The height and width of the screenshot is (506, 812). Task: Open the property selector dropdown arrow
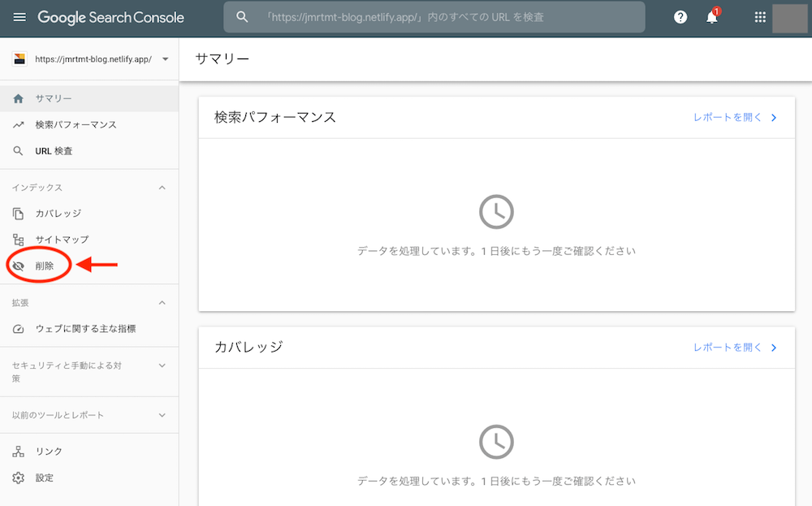click(165, 59)
